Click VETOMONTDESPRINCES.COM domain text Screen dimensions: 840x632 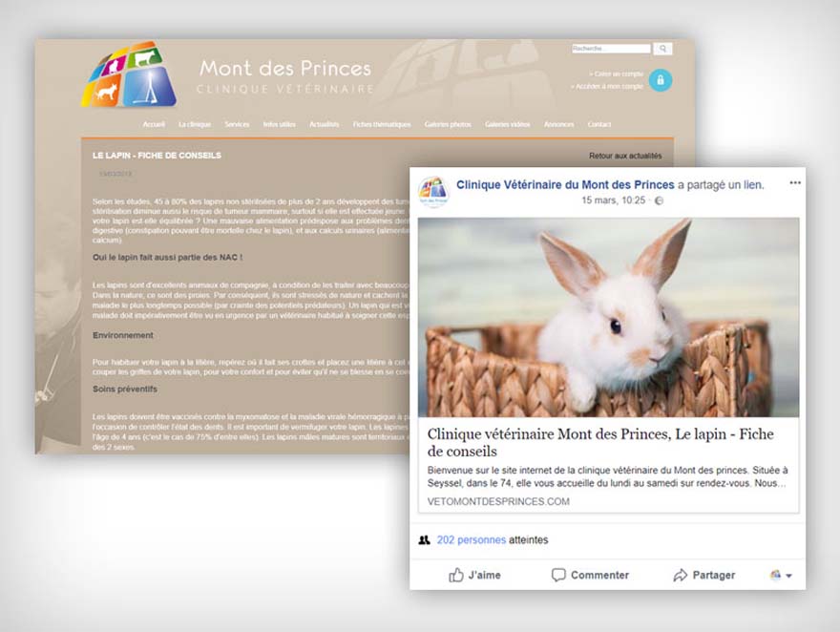coord(498,502)
